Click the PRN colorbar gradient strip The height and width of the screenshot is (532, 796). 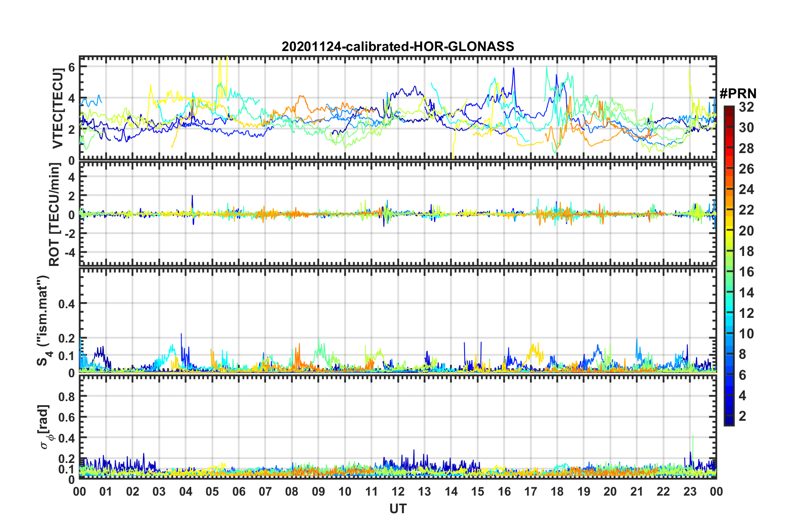point(729,266)
